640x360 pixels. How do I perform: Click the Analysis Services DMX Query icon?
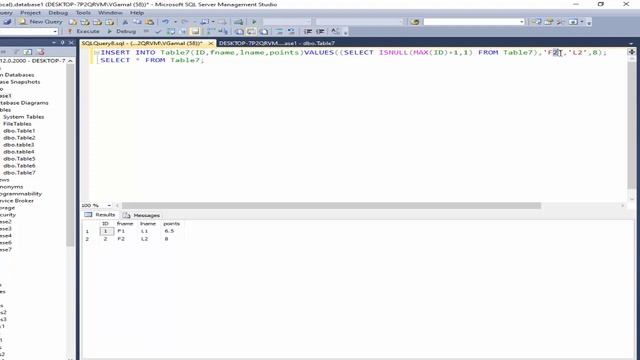[97, 22]
